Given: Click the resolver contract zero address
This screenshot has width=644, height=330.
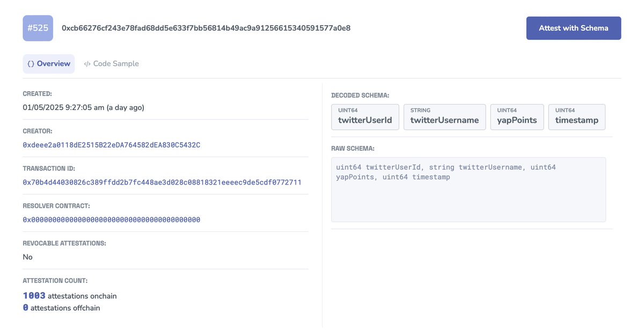Looking at the screenshot, I should [112, 219].
